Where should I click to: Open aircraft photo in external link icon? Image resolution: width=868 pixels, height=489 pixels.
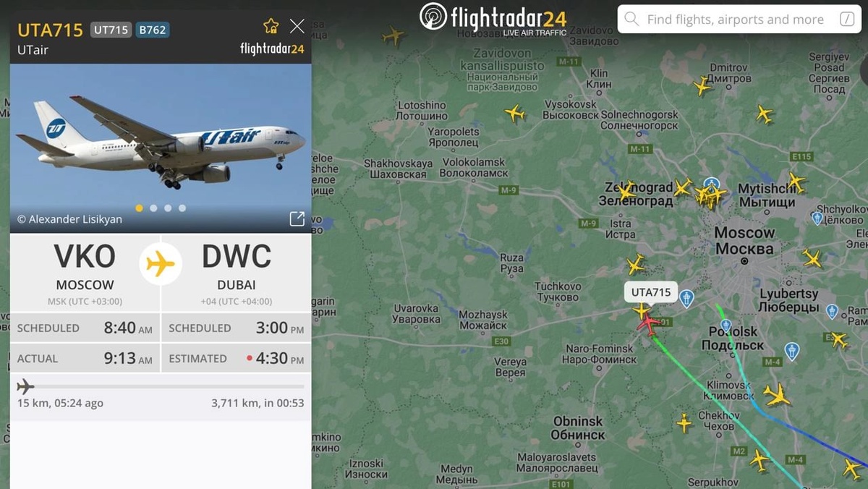point(297,219)
